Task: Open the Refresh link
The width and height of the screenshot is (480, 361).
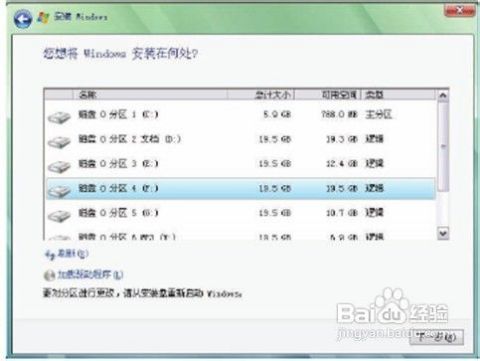Action: [x=73, y=254]
